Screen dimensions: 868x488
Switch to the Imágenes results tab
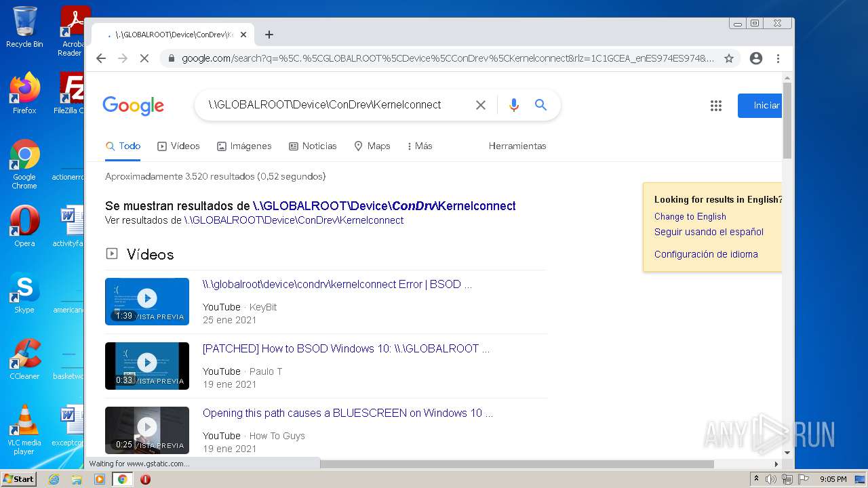[x=244, y=146]
